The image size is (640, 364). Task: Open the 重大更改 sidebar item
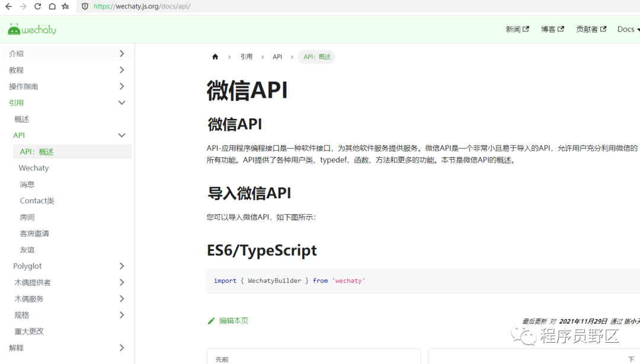click(29, 331)
